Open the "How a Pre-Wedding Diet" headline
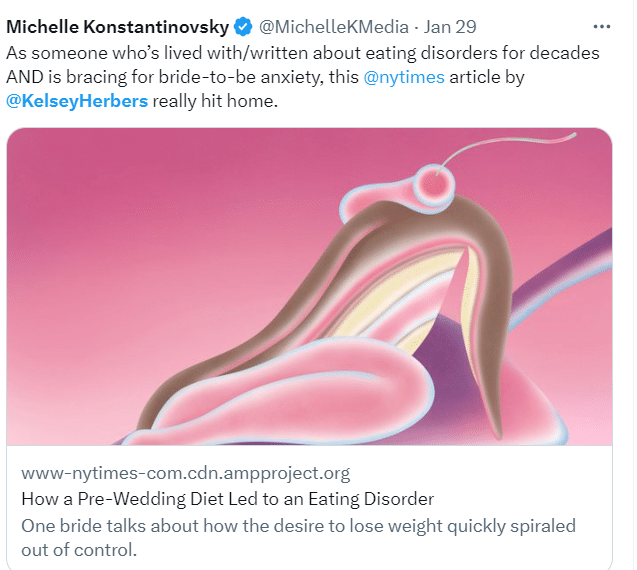637x570 pixels. tap(227, 499)
